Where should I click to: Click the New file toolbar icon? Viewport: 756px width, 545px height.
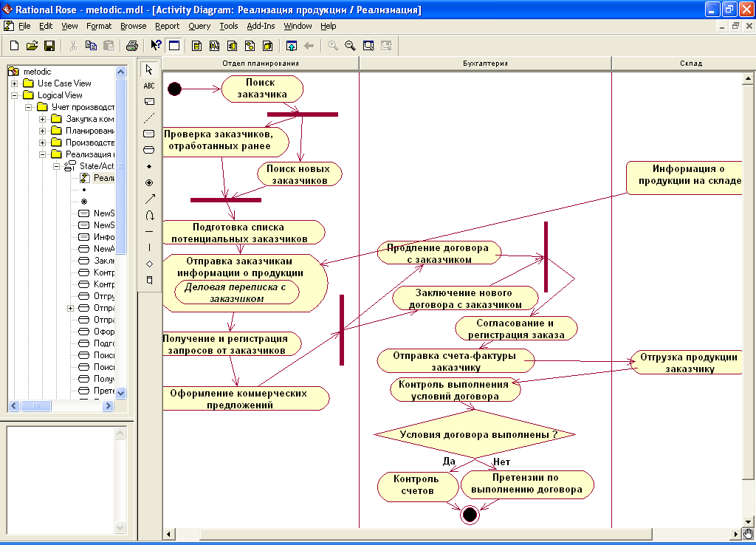14,46
